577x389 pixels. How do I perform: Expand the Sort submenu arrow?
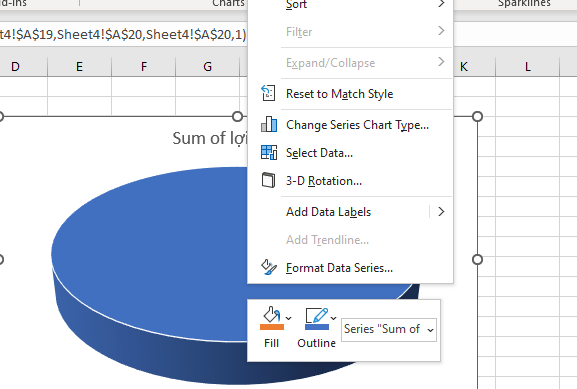(x=441, y=4)
